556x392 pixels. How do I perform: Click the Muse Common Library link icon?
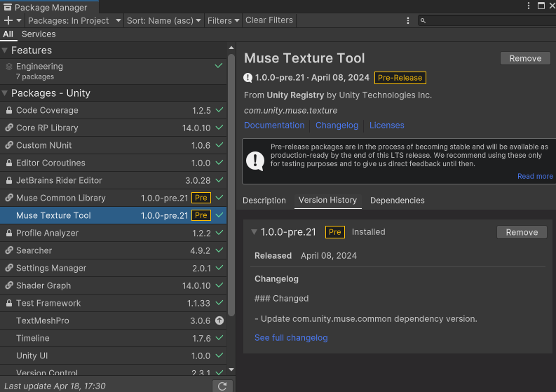coord(9,198)
